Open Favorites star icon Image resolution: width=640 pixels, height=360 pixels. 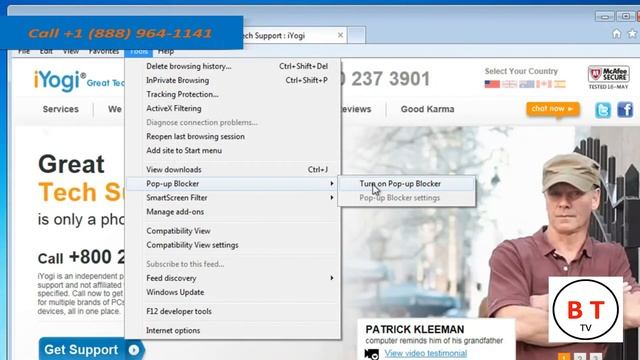click(633, 34)
